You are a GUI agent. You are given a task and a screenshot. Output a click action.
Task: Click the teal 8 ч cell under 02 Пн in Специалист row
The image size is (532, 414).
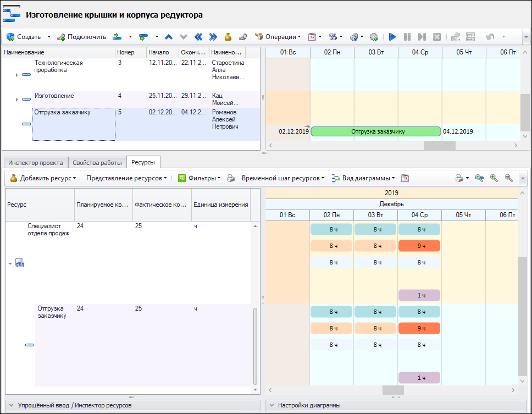[331, 229]
